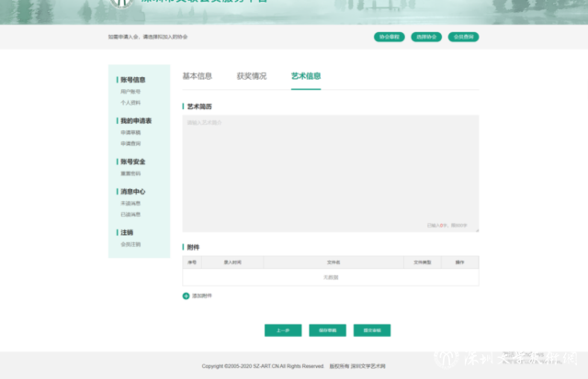The image size is (588, 379).
Task: Click the 上一步 button
Action: (x=280, y=329)
